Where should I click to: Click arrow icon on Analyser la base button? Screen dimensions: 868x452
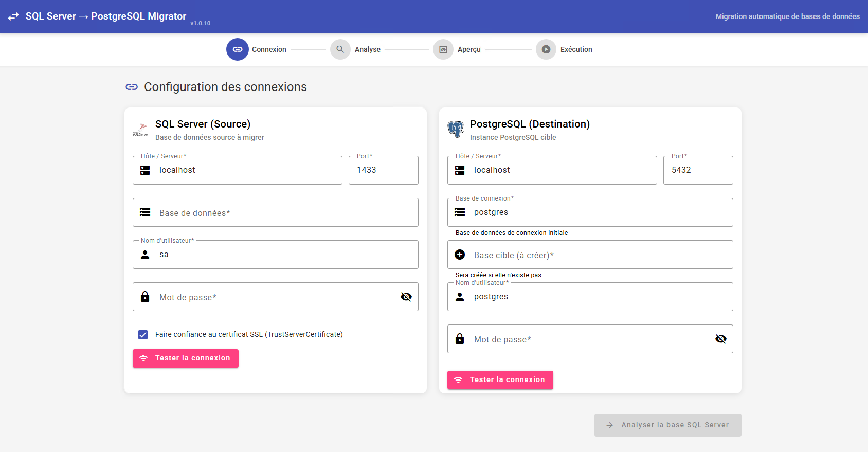[609, 425]
